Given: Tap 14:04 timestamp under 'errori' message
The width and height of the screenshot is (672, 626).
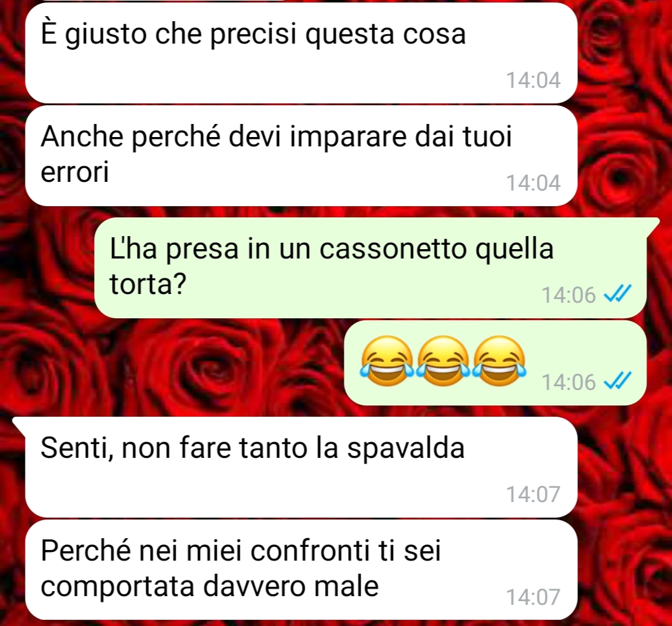Looking at the screenshot, I should [533, 183].
